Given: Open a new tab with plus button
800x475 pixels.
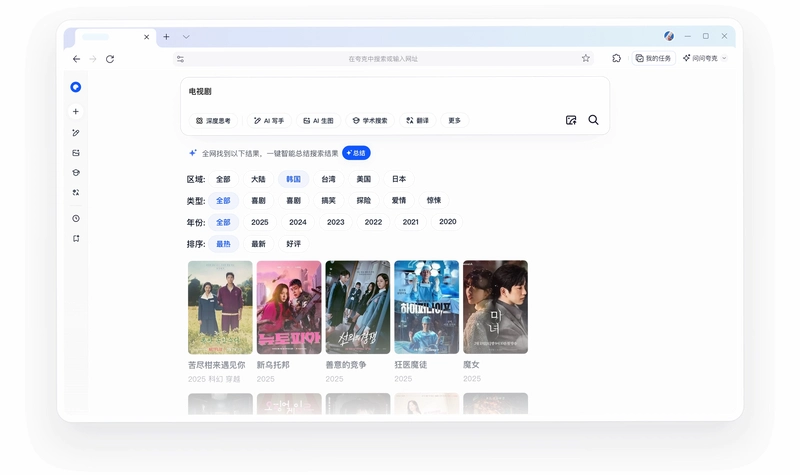Looking at the screenshot, I should point(166,37).
